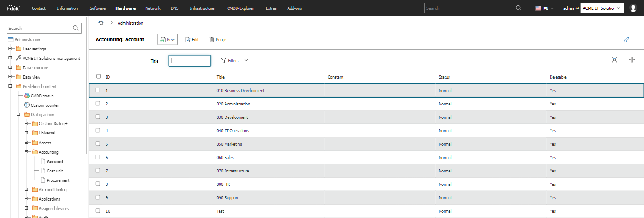Viewport: 644px width, 218px height.
Task: Open the Software menu
Action: click(97, 8)
